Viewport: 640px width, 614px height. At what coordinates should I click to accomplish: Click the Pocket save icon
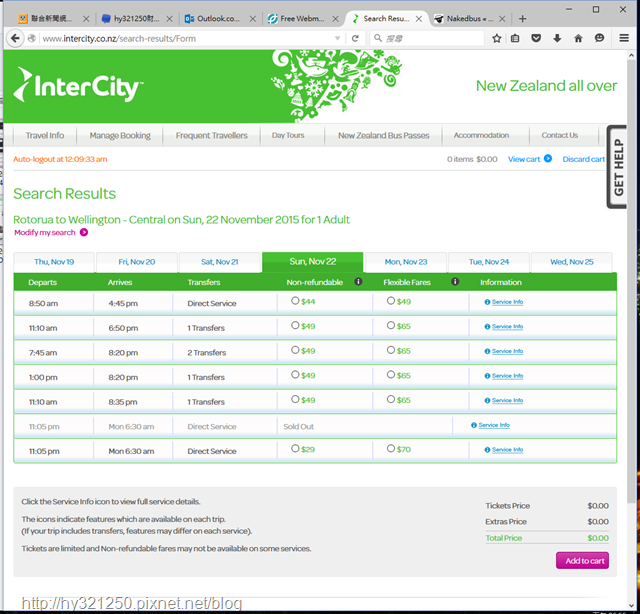[536, 38]
